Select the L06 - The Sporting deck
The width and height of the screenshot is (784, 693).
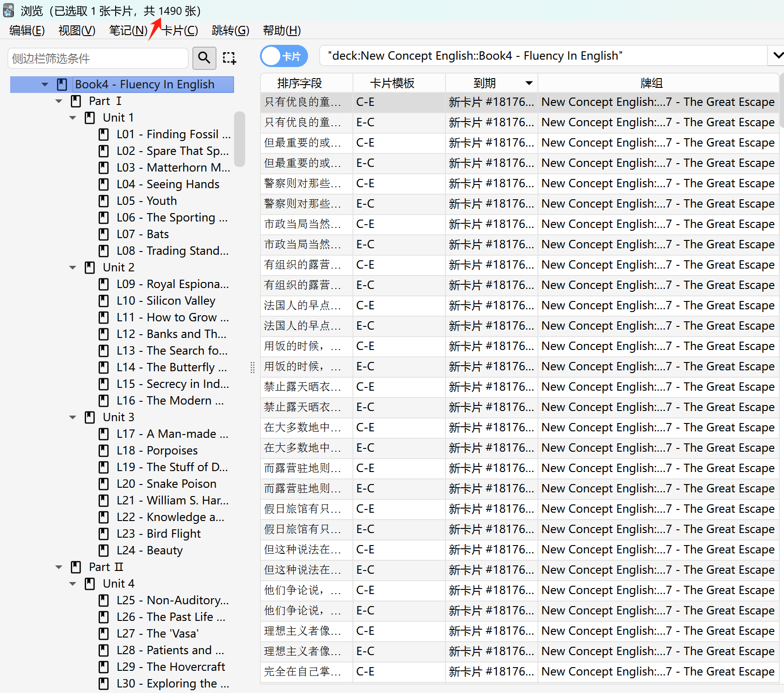(172, 217)
